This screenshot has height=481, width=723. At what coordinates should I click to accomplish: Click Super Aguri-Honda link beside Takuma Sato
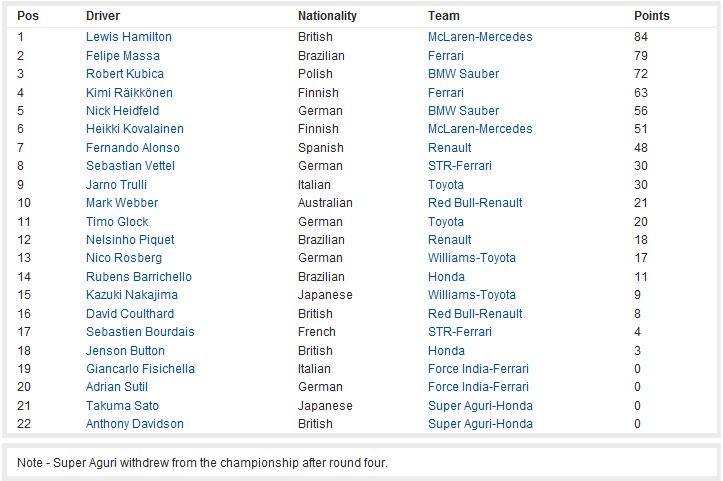click(480, 406)
